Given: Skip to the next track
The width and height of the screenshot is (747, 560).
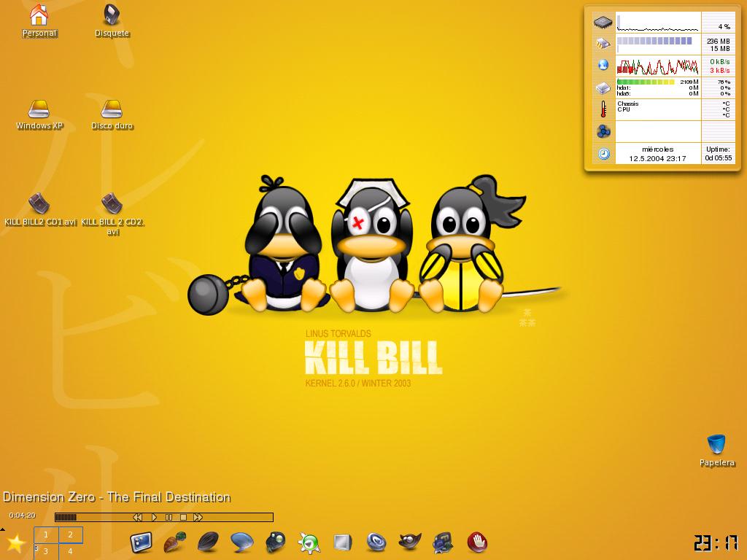Looking at the screenshot, I should [198, 517].
